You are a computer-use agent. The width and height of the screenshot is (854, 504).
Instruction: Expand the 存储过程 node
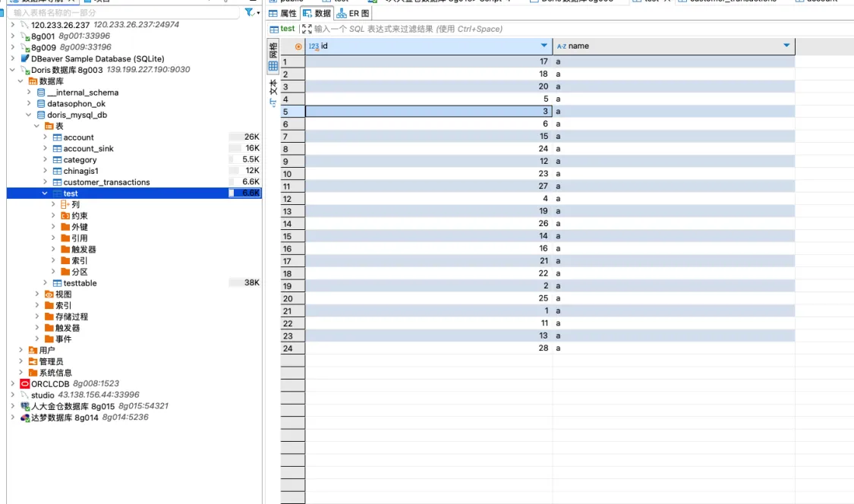click(x=37, y=317)
